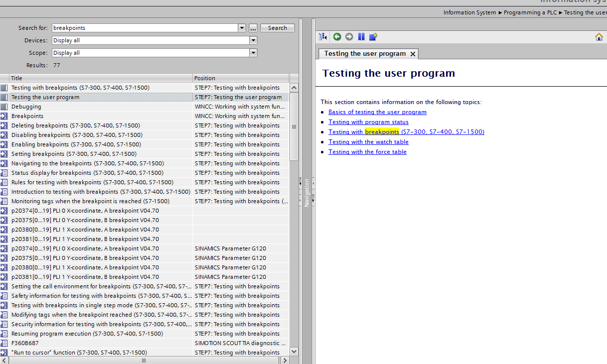Viewport: 607px width, 364px height.
Task: Click the results list scroll up arrow
Action: click(294, 88)
